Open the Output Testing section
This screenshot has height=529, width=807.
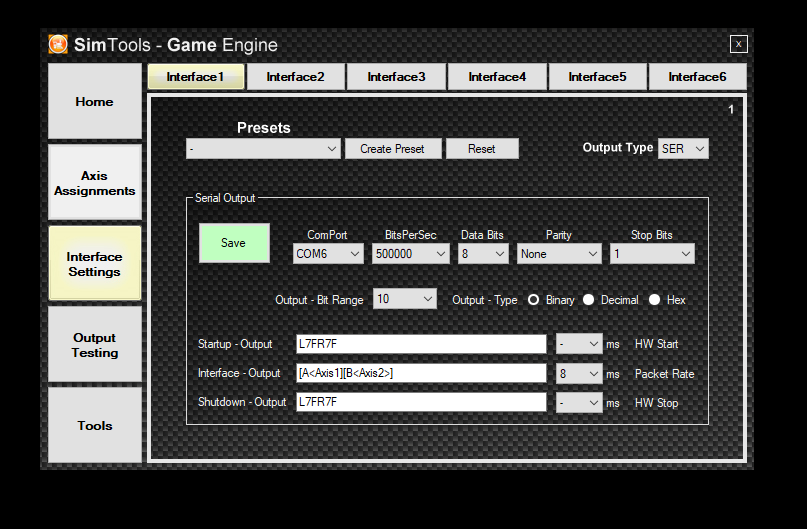pos(95,345)
